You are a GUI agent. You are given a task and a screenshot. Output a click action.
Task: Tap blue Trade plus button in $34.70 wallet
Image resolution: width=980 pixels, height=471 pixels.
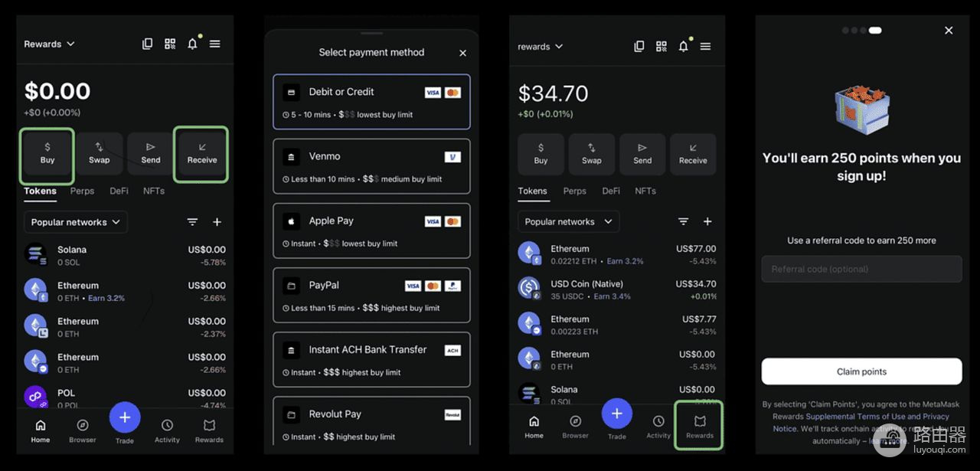[617, 414]
